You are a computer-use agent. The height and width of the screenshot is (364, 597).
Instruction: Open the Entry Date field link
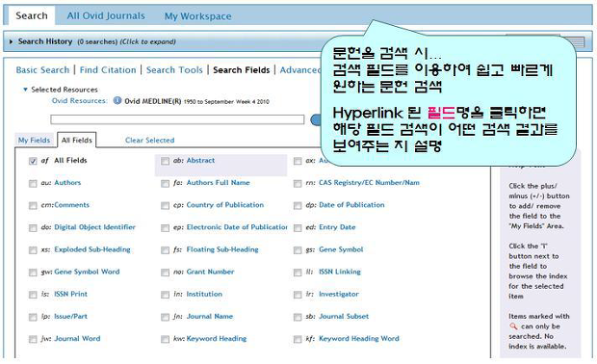[337, 227]
